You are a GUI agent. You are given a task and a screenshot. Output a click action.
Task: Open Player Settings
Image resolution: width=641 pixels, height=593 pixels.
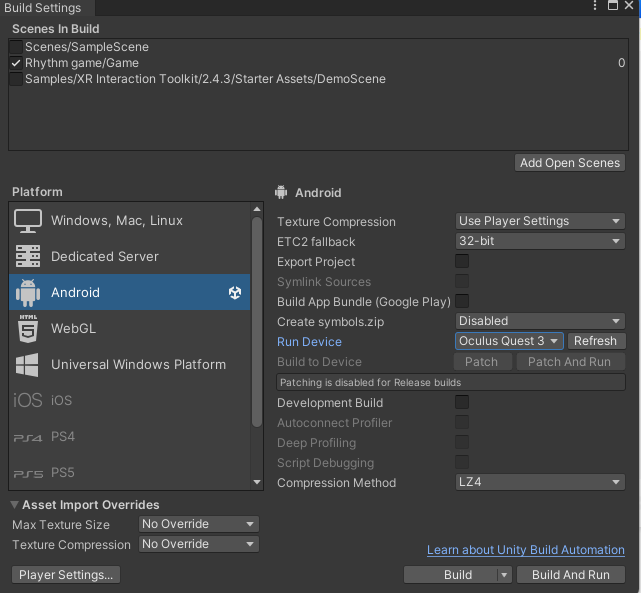66,575
